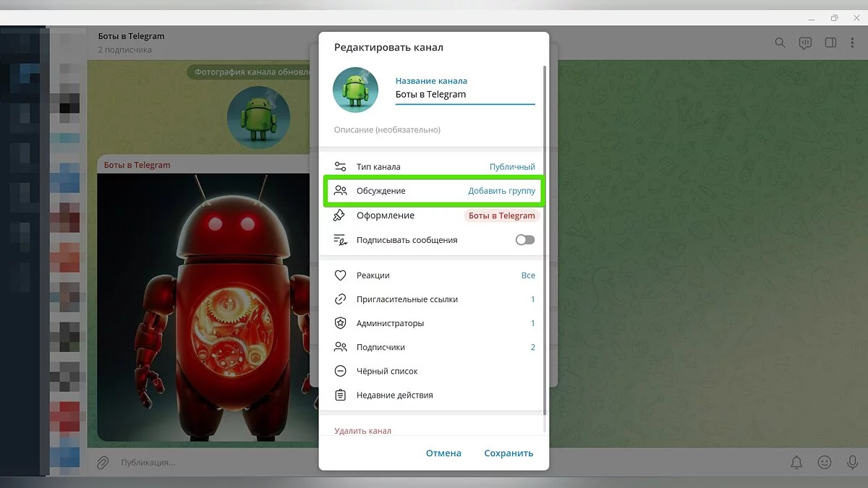Click the clipboard Недавние действия icon
The width and height of the screenshot is (868, 488).
[x=340, y=395]
